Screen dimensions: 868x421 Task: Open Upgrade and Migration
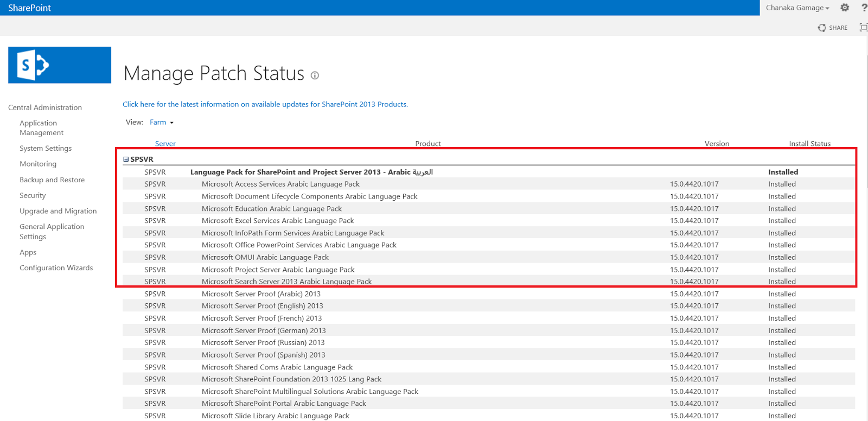(58, 211)
